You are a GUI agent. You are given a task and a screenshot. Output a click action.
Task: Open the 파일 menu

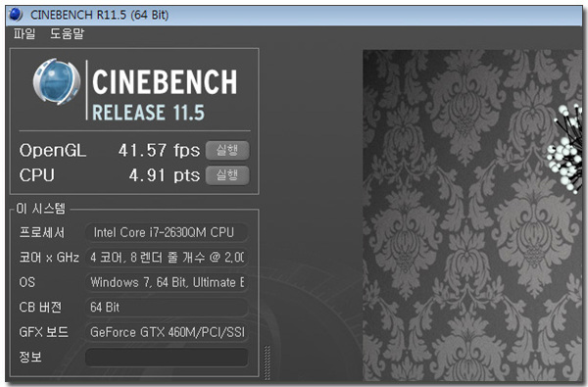(x=24, y=33)
